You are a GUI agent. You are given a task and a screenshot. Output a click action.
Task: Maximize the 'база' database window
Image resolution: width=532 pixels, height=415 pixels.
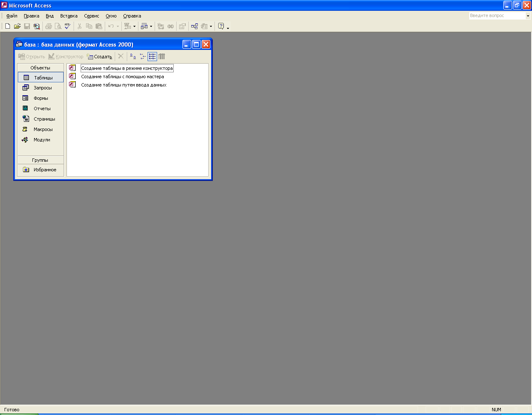tap(196, 44)
